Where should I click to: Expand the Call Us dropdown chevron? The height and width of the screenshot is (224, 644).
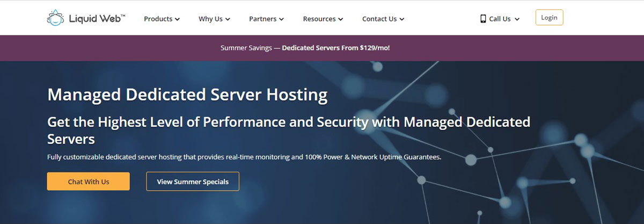pos(517,19)
